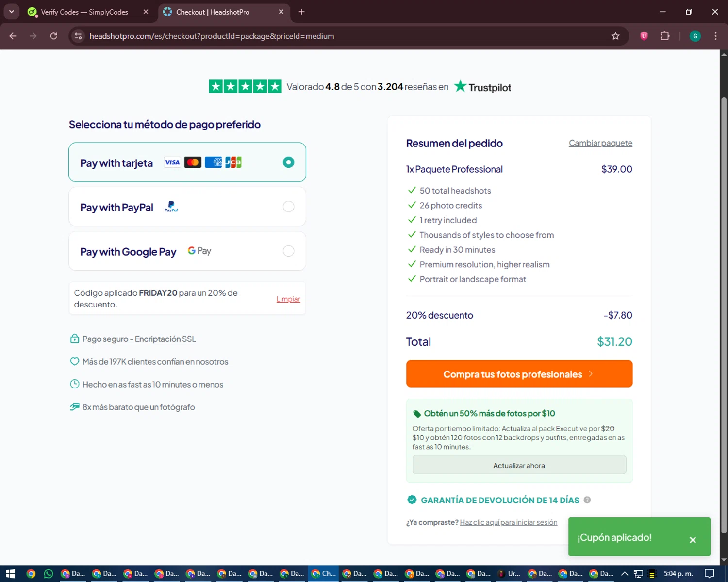Image resolution: width=728 pixels, height=582 pixels.
Task: Click the FRIDAY20 coupon code text
Action: (x=158, y=293)
